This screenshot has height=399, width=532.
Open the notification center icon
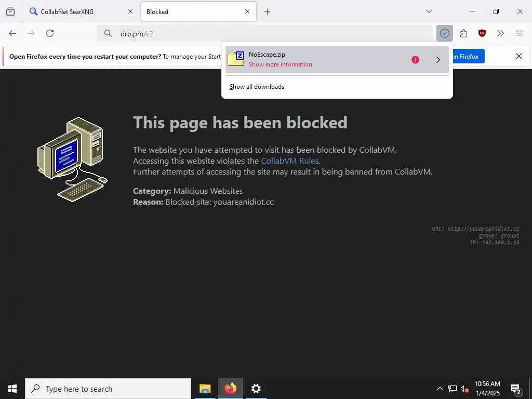[516, 389]
